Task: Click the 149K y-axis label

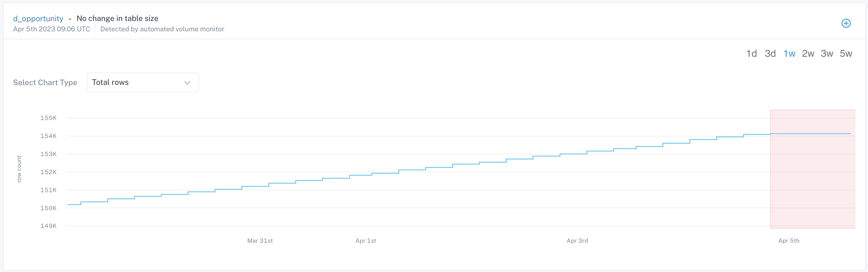Action: pos(48,226)
